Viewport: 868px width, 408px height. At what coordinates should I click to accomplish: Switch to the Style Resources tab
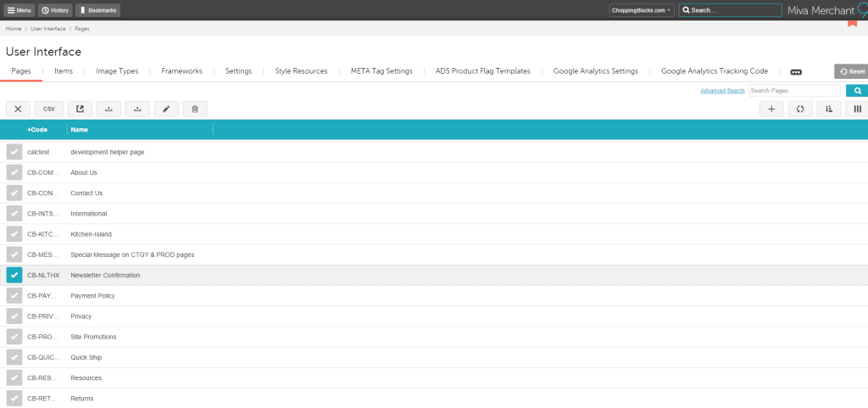click(x=301, y=71)
